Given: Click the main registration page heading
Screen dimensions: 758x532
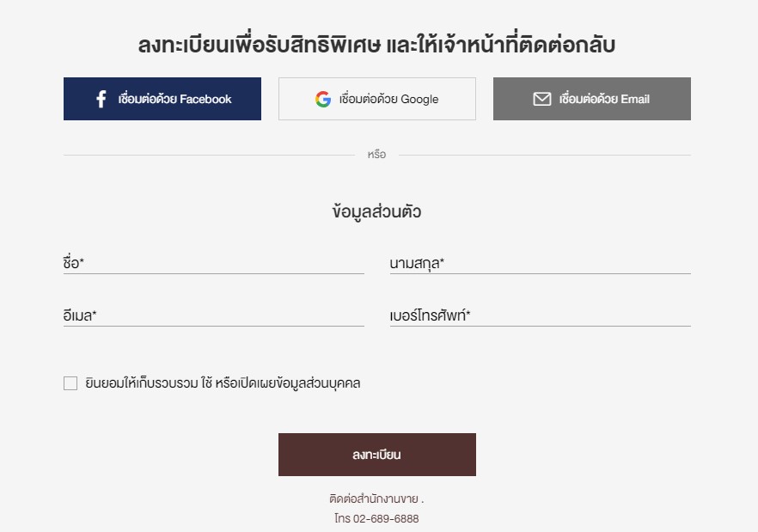Looking at the screenshot, I should click(377, 45).
